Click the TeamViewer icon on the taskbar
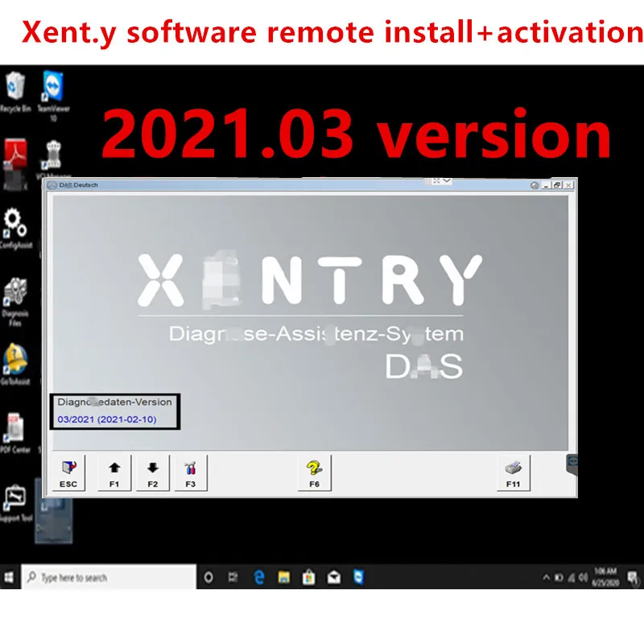Image resolution: width=644 pixels, height=644 pixels. 358,577
